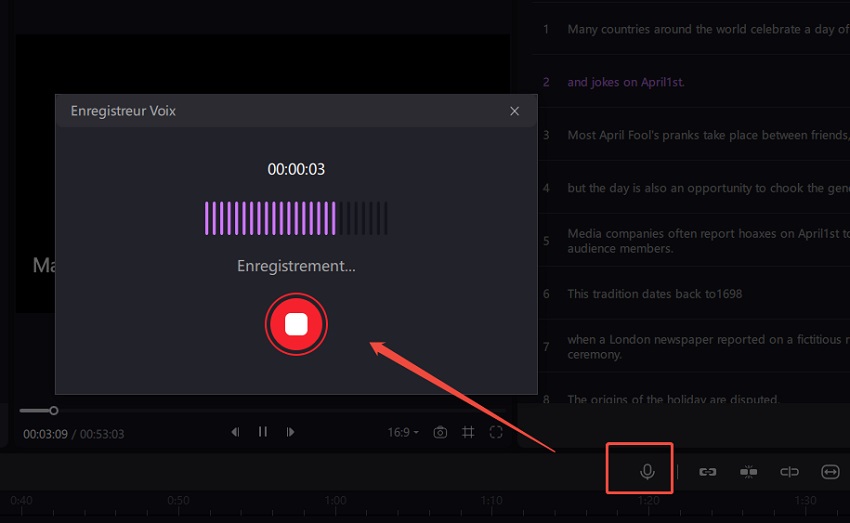850x523 pixels.
Task: Enter fullscreen preview mode
Action: [495, 432]
